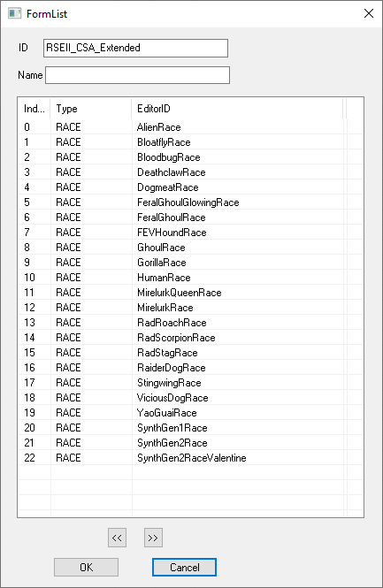Click the RACE type cell in row 7

(68, 233)
